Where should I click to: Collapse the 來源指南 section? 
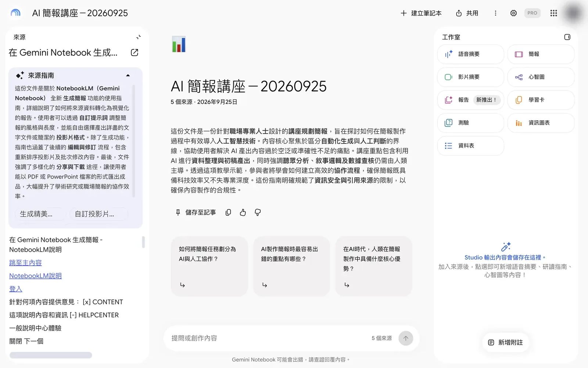coord(128,75)
